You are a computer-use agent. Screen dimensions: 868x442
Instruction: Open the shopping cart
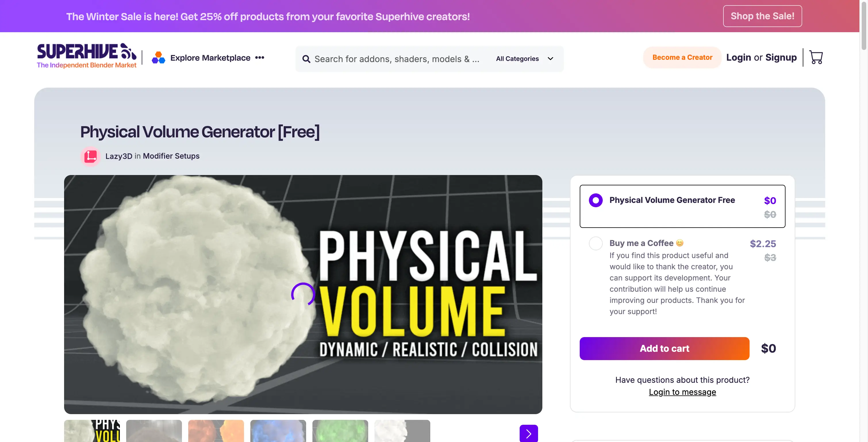(x=816, y=57)
